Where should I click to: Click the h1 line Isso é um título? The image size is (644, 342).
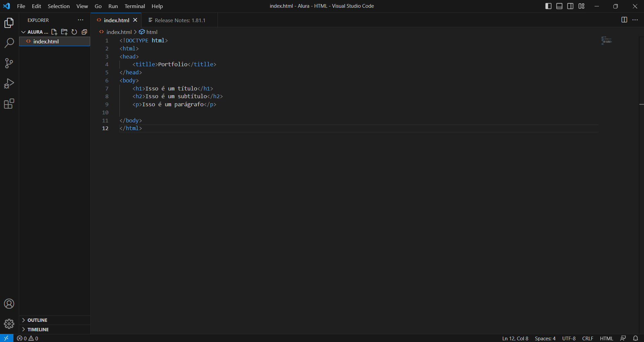point(173,88)
